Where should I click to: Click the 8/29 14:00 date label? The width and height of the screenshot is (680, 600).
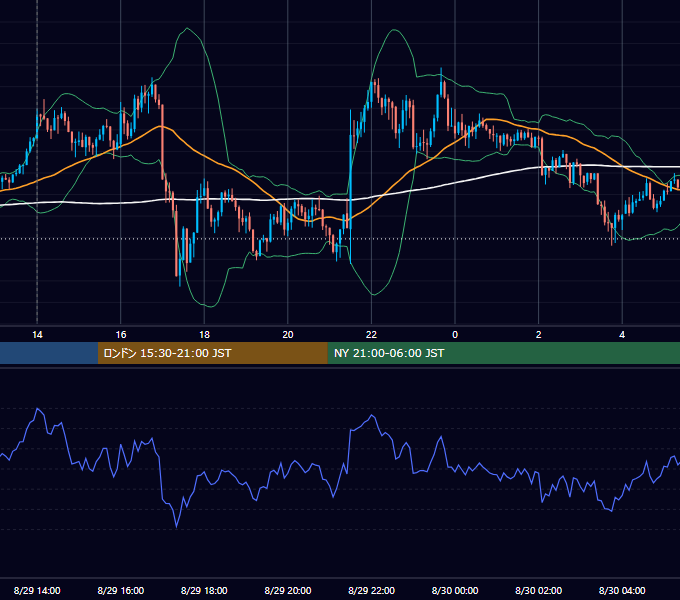[37, 590]
